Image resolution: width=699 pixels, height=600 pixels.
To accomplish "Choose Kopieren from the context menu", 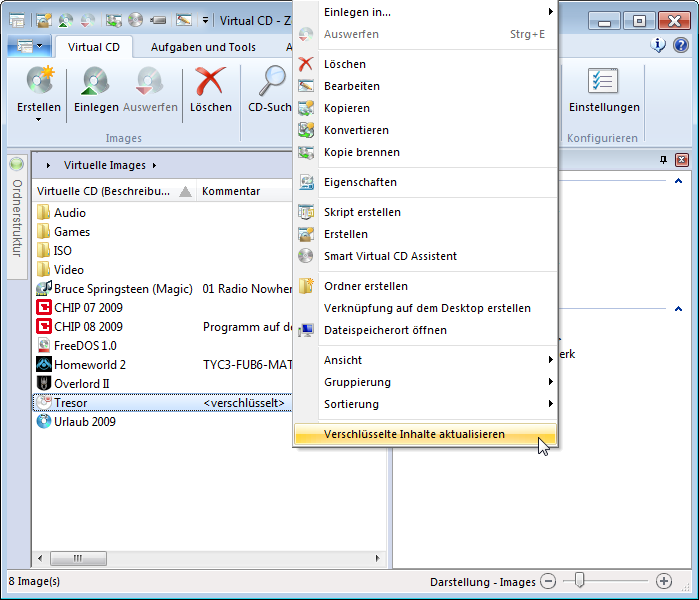I will [x=425, y=108].
